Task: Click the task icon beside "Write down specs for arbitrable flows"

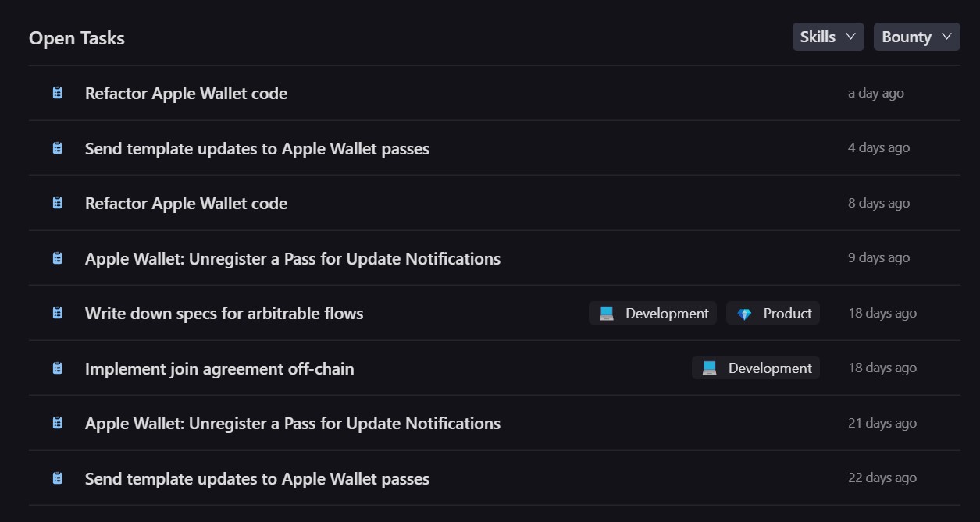Action: pyautogui.click(x=57, y=313)
